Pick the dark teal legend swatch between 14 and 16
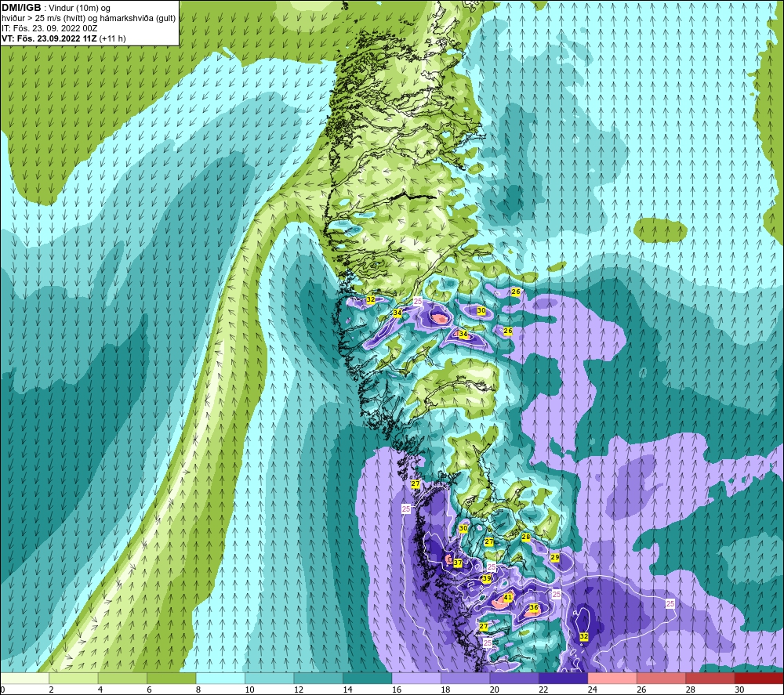 coord(368,679)
